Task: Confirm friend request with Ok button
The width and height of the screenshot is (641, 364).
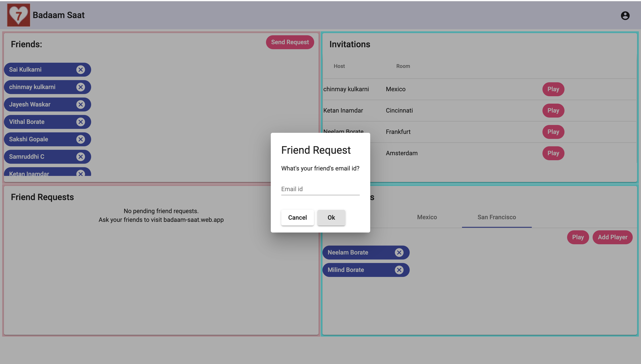Action: tap(331, 217)
